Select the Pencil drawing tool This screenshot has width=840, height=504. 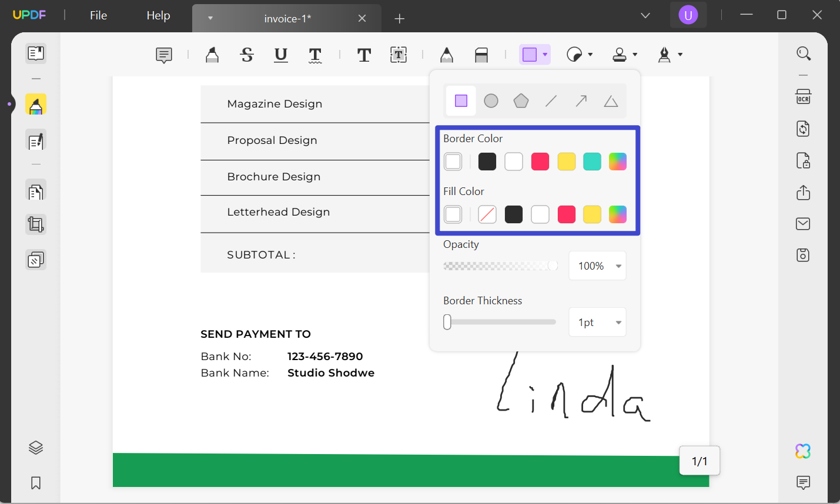(446, 55)
